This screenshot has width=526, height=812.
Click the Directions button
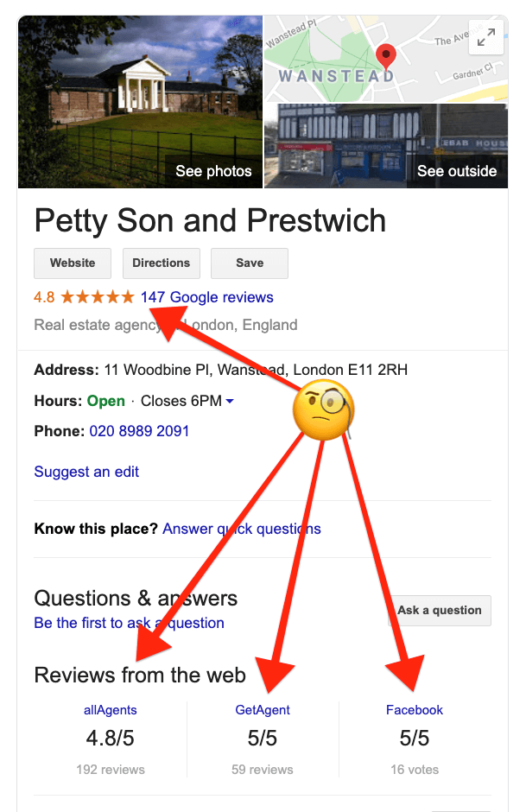(161, 263)
